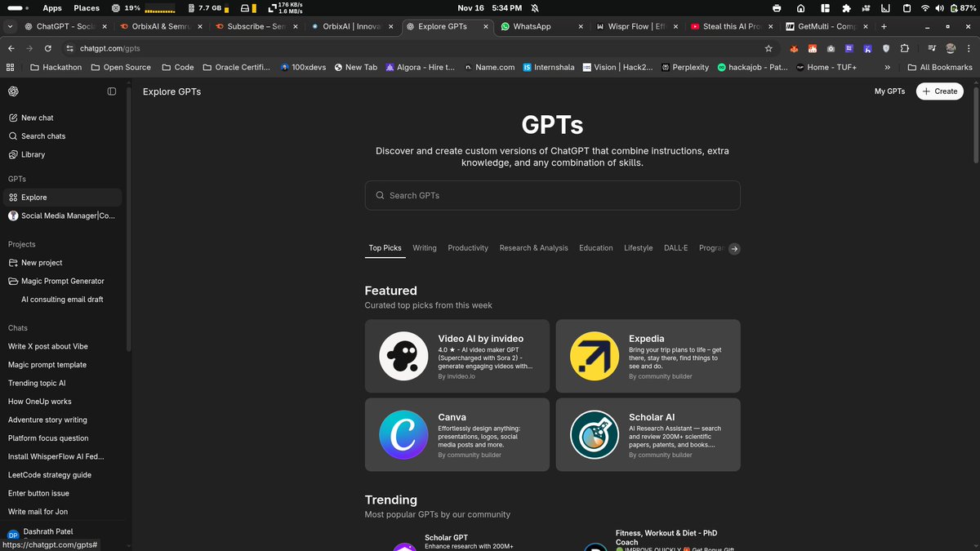This screenshot has width=980, height=551.
Task: Open the Adventure story writing chat
Action: pyautogui.click(x=62, y=420)
